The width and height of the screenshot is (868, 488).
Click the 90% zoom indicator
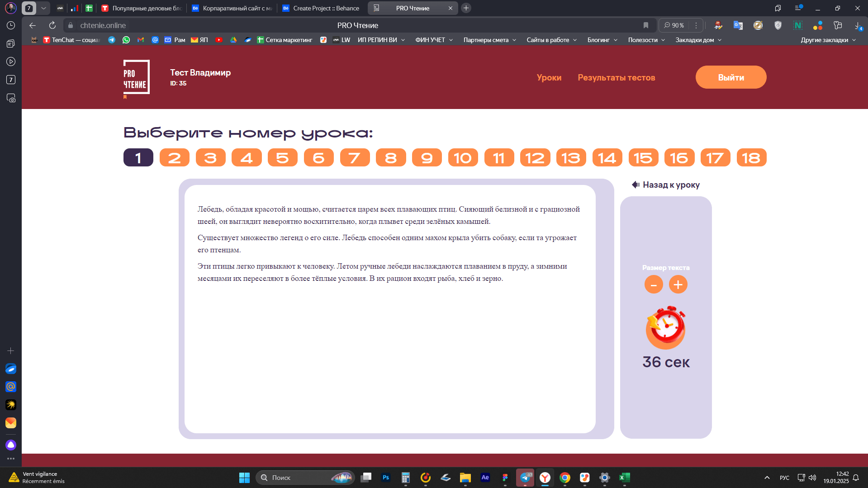click(x=674, y=25)
